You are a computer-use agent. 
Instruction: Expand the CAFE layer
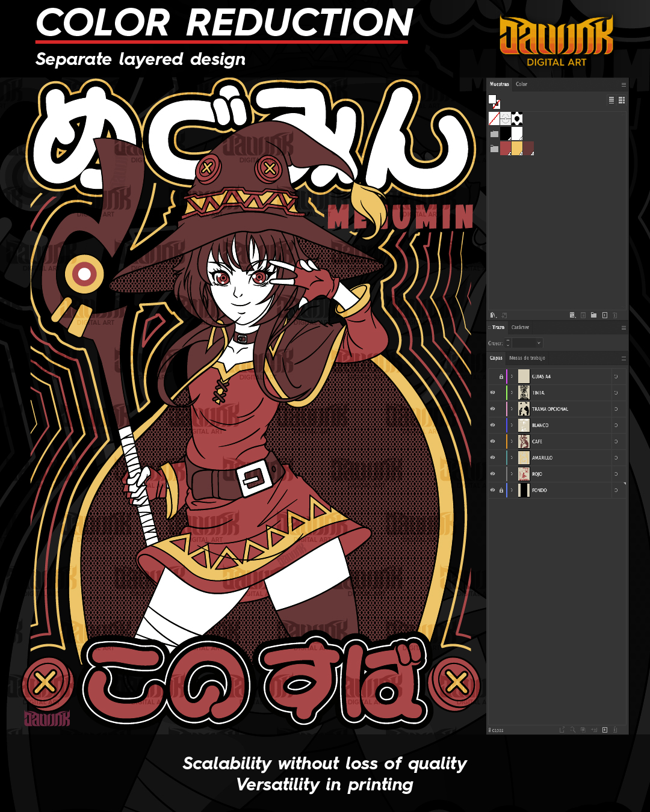pos(512,441)
